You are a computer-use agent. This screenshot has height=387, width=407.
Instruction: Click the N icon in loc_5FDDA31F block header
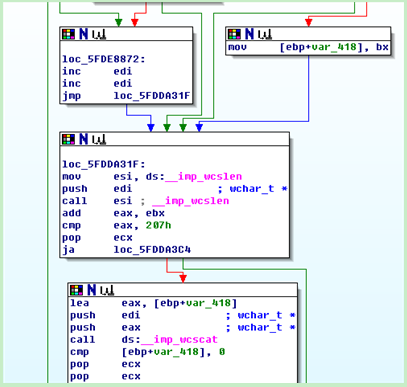84,139
